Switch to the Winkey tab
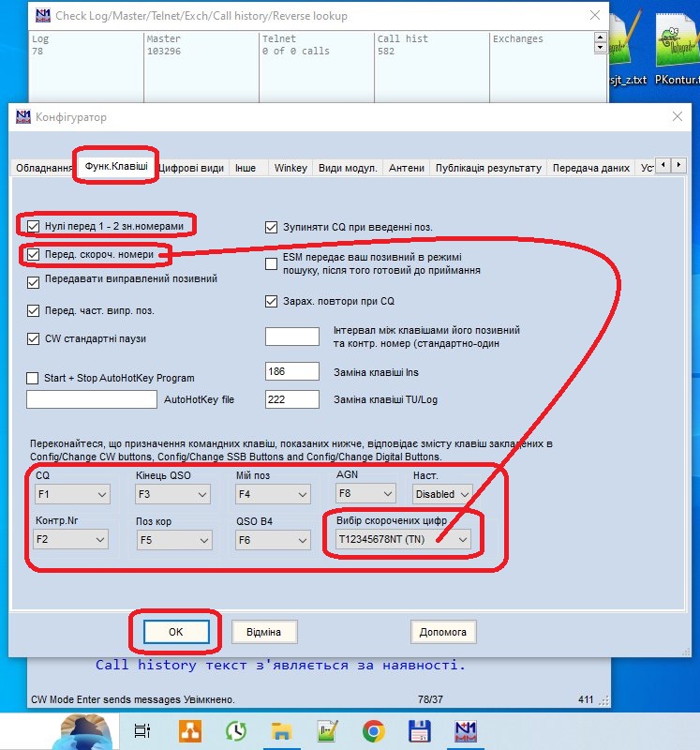This screenshot has width=700, height=750. (x=290, y=168)
